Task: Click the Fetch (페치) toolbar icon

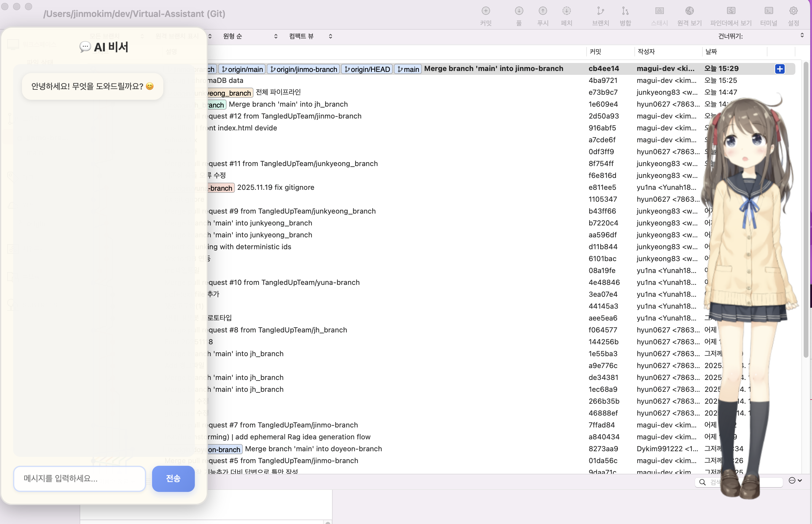Action: [x=566, y=11]
